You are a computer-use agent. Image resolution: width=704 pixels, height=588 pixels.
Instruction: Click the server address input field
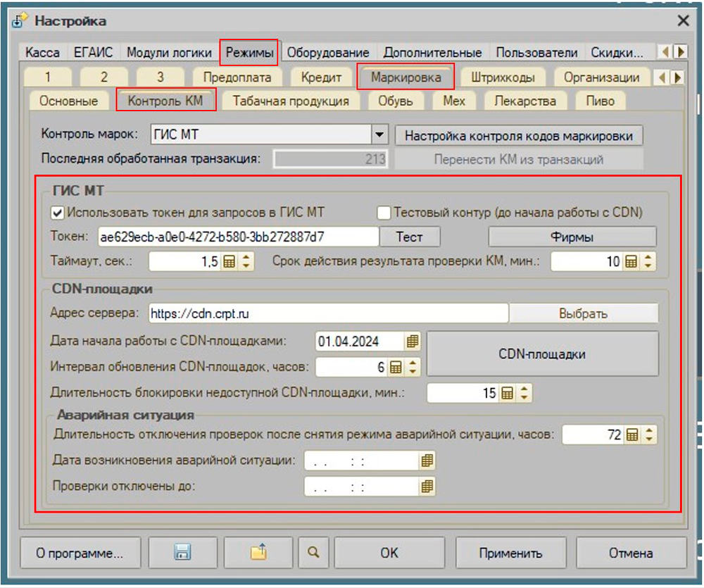[x=327, y=313]
